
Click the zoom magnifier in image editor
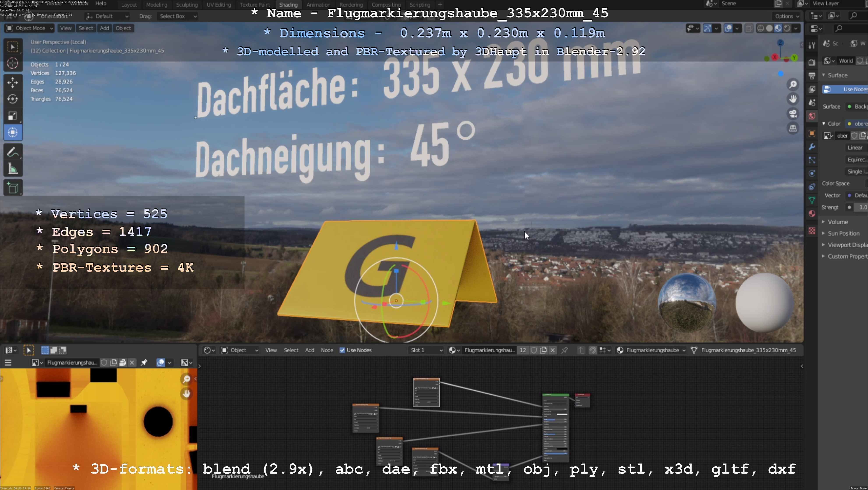[186, 379]
